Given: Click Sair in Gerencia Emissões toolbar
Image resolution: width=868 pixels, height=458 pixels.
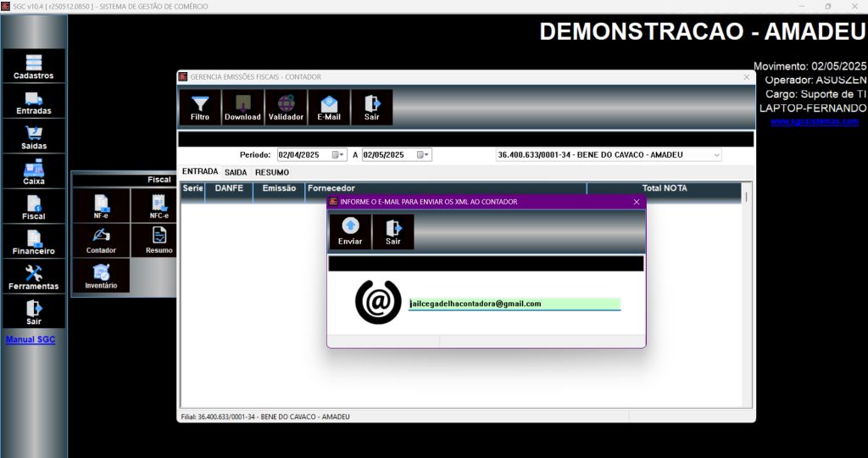Looking at the screenshot, I should 372,108.
